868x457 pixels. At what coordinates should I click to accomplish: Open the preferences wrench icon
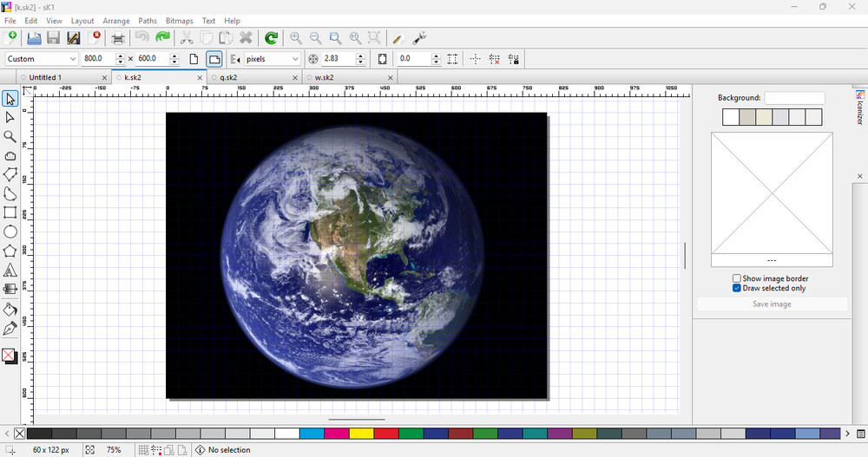[419, 37]
